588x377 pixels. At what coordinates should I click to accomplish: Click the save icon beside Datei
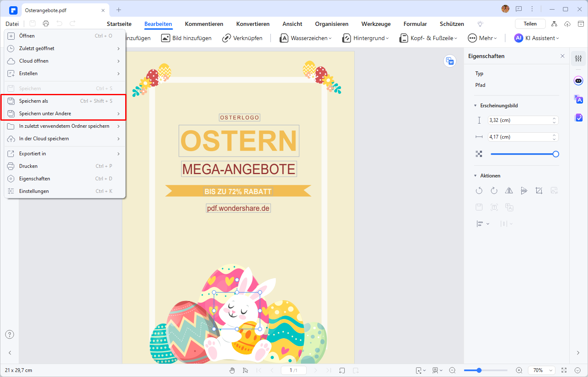coord(33,24)
